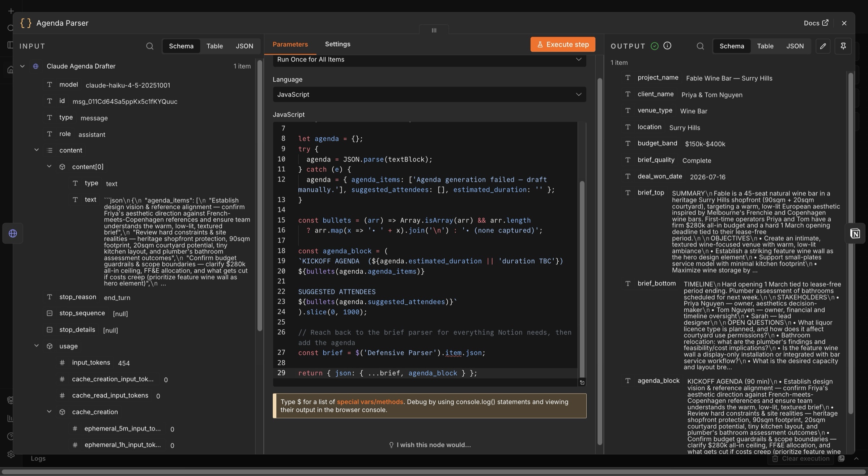868x476 pixels.
Task: Click the stop_reason end_turn value
Action: point(117,297)
